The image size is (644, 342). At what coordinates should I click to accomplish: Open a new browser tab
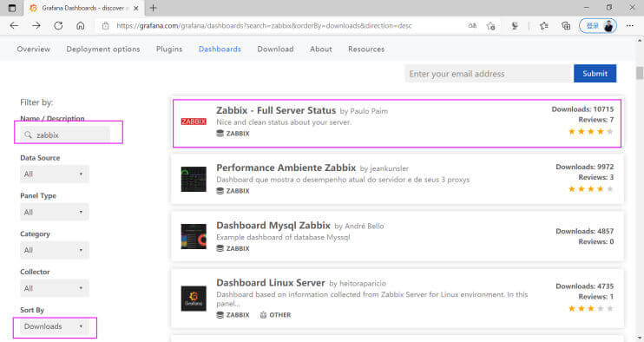(154, 8)
